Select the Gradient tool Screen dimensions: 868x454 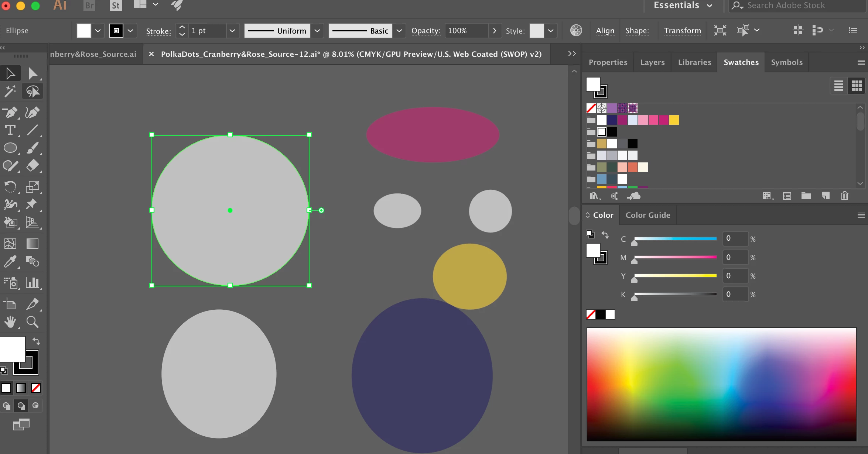pos(32,244)
